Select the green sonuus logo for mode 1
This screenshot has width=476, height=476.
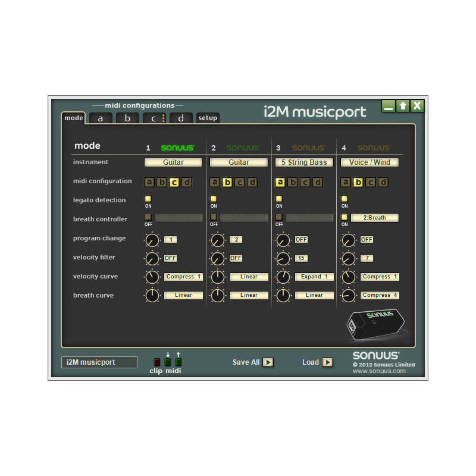click(177, 148)
